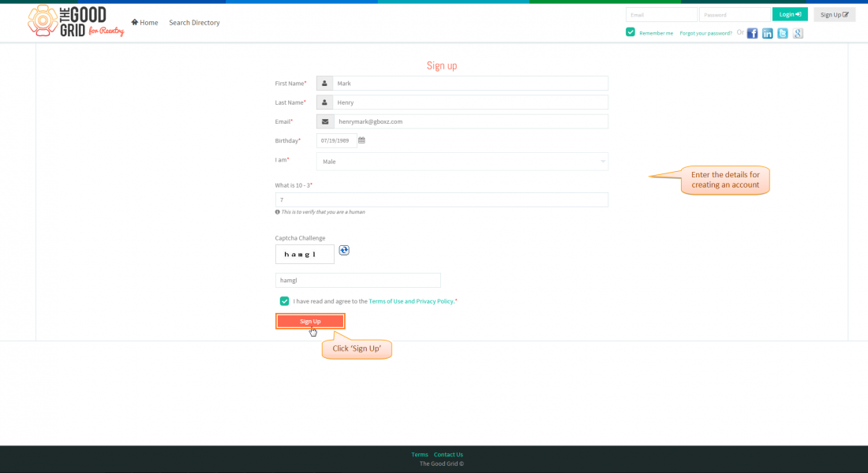Image resolution: width=868 pixels, height=473 pixels.
Task: Click the Email field with henrymark@gboxz.com
Action: point(470,121)
